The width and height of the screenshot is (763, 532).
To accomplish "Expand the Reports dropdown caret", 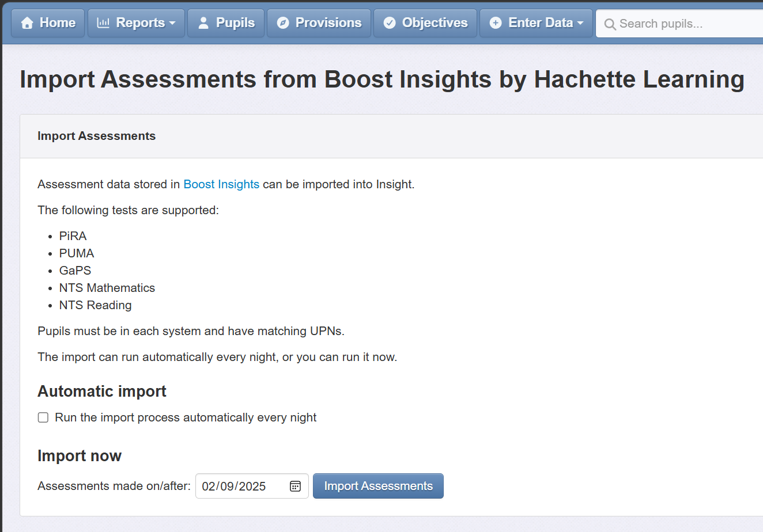I will [172, 24].
